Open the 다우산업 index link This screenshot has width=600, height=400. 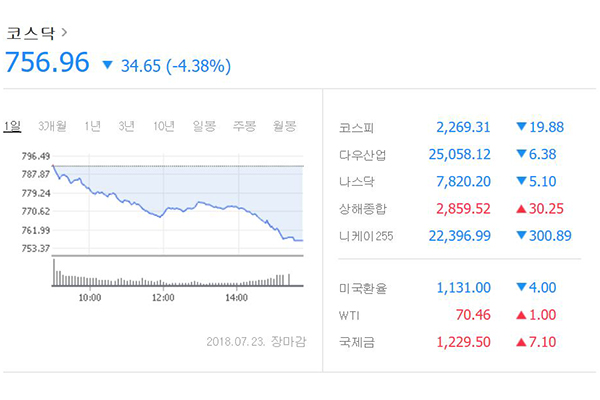(x=364, y=155)
